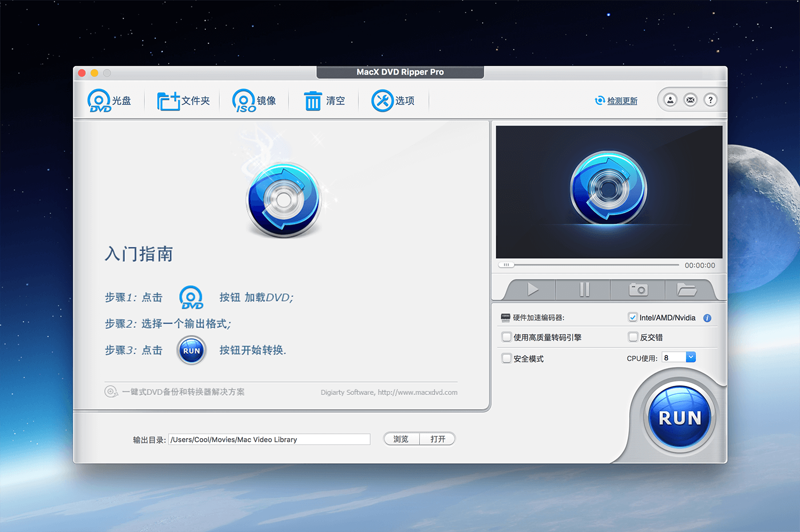Screen dimensions: 800x532
Task: Enable the 反交错 deinterlacing checkbox
Action: point(633,337)
